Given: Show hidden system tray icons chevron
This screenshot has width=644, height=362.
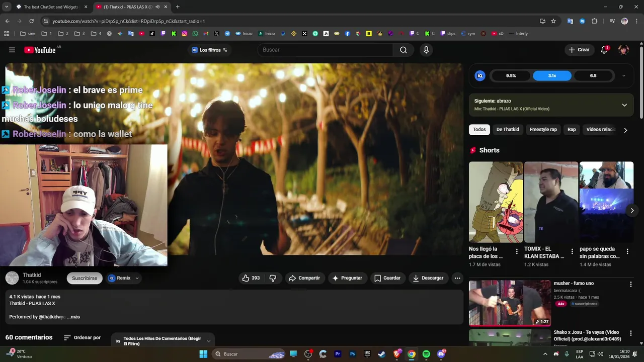Looking at the screenshot, I should (x=545, y=354).
